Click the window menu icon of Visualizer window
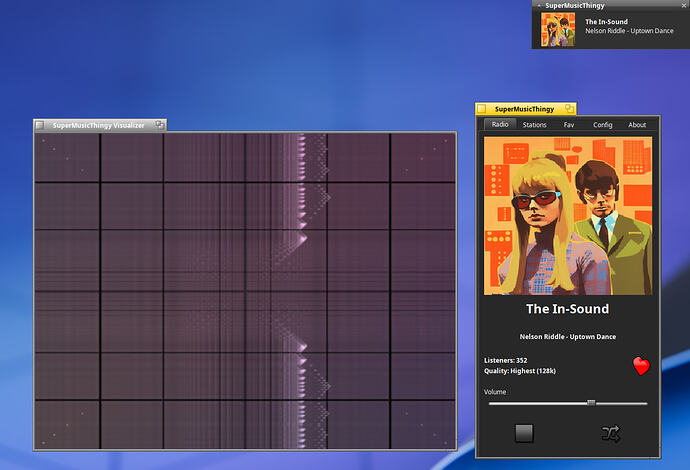690x470 pixels. tap(40, 125)
